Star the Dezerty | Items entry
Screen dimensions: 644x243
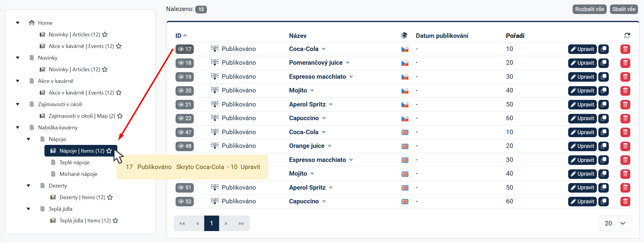coord(110,197)
